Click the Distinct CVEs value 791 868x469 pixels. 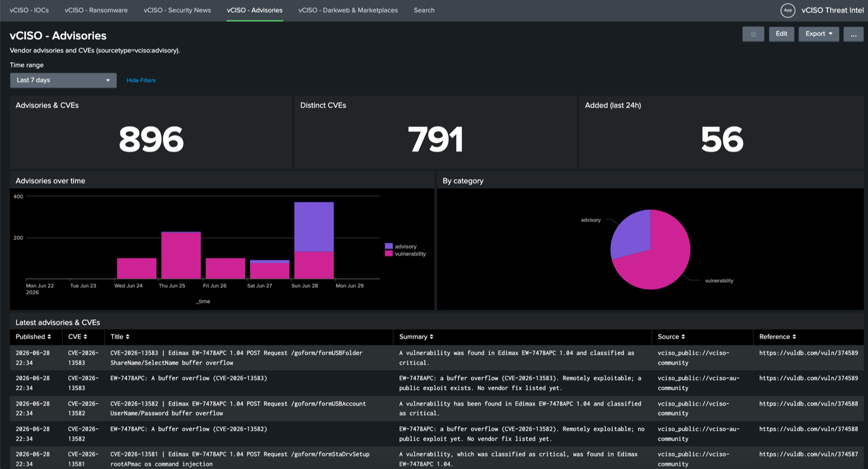[x=436, y=140]
